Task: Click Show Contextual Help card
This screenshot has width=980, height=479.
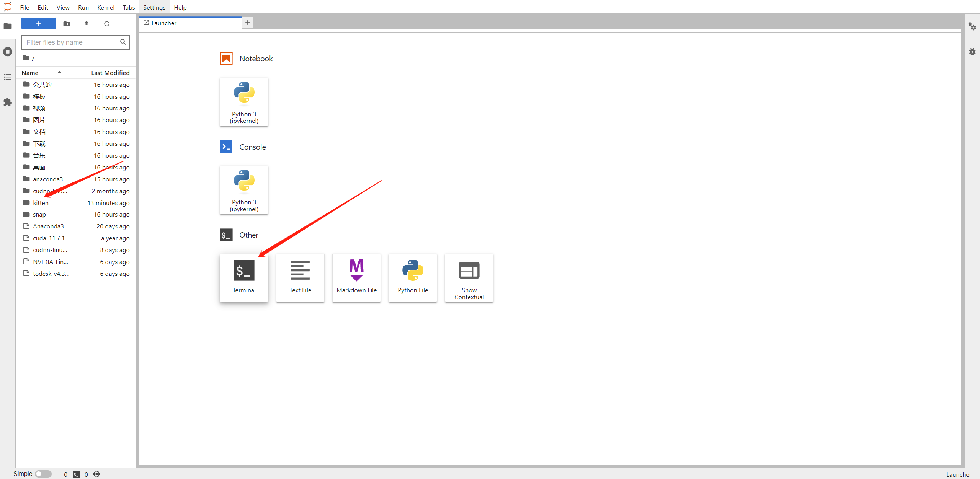Action: tap(469, 278)
